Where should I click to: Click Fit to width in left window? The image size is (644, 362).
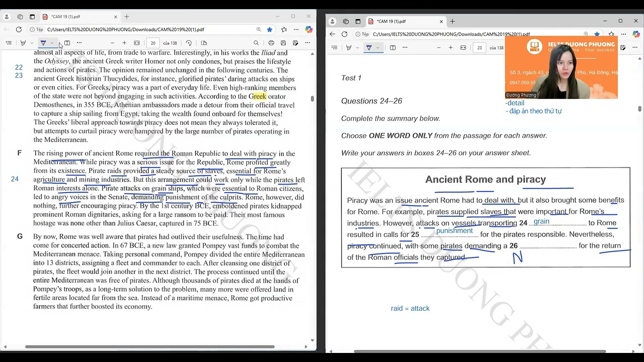[137, 43]
